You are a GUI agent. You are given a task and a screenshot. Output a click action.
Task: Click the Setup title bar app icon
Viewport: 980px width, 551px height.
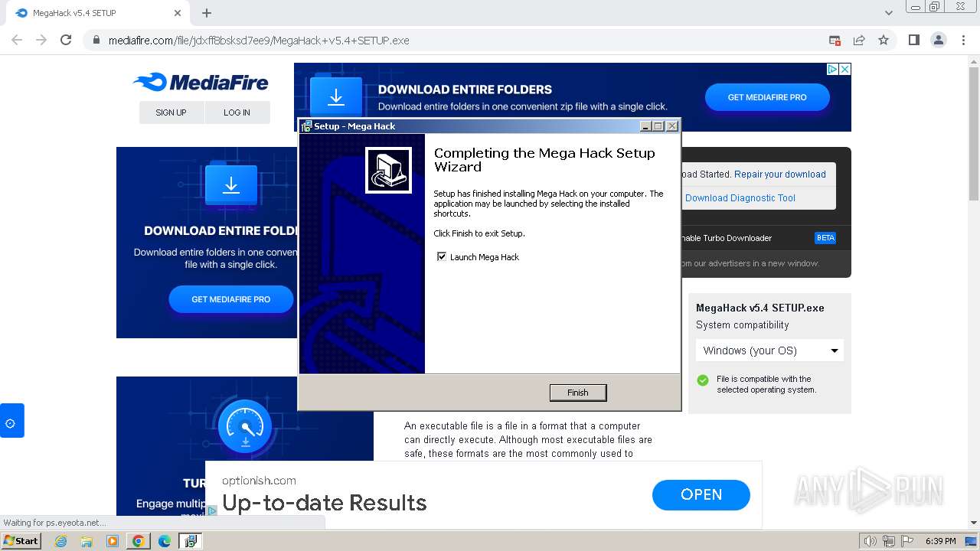pos(307,126)
